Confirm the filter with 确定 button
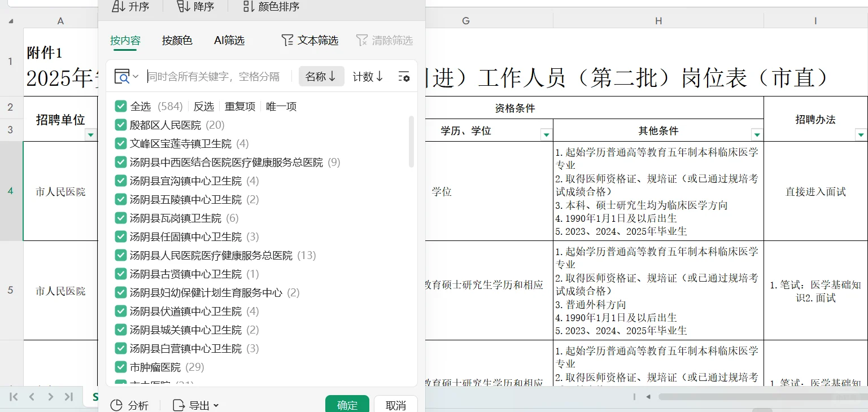Viewport: 868px width, 412px height. coord(347,405)
